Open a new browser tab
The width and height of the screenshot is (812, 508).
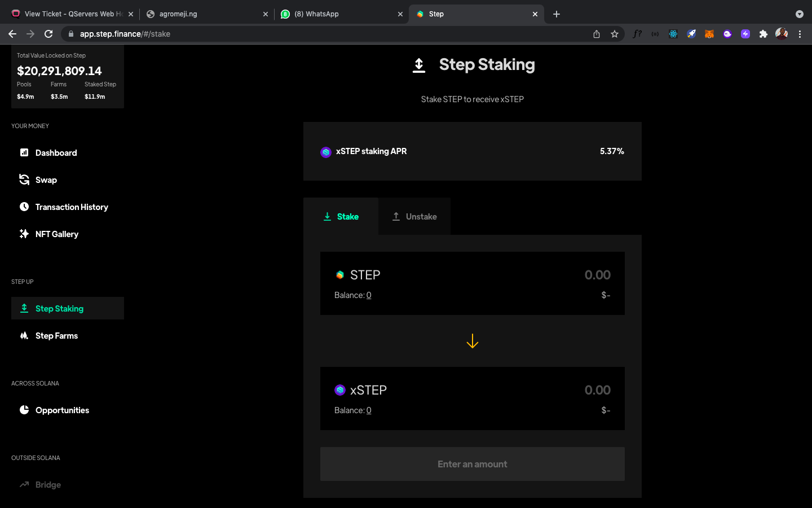pos(557,14)
